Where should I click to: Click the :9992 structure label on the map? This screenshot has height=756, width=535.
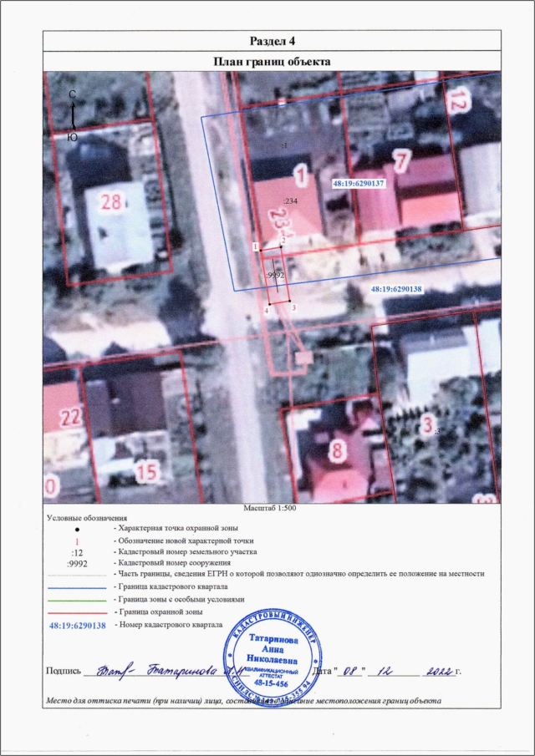point(274,274)
